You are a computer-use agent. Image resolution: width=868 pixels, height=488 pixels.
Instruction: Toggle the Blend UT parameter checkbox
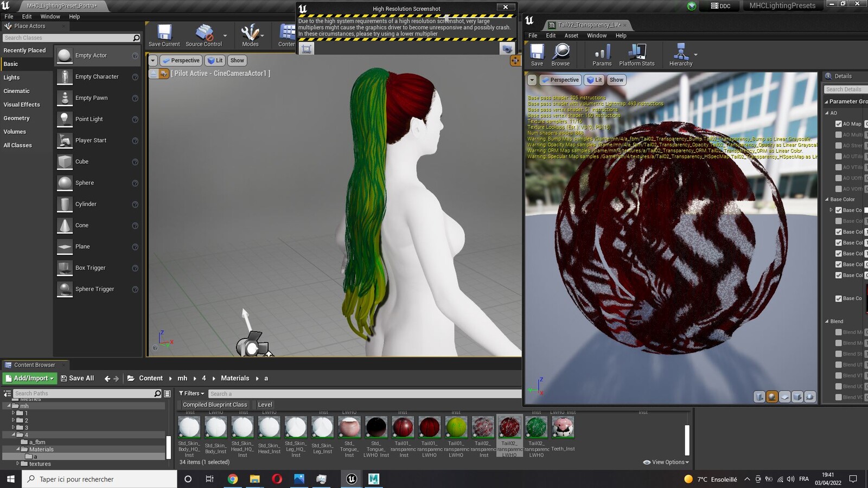839,365
